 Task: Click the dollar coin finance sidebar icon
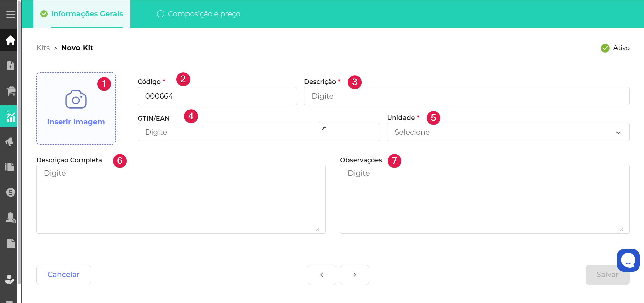pos(11,192)
